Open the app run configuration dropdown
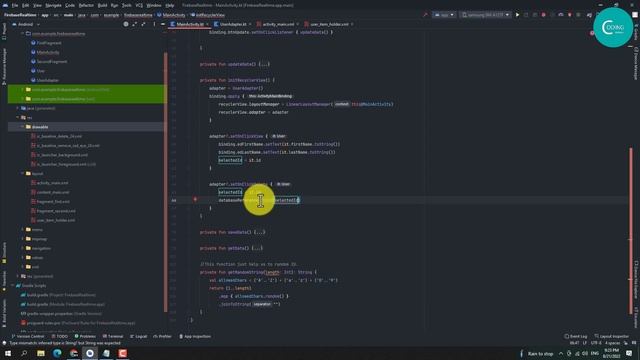Viewport: 640px width, 360px height. (x=444, y=15)
